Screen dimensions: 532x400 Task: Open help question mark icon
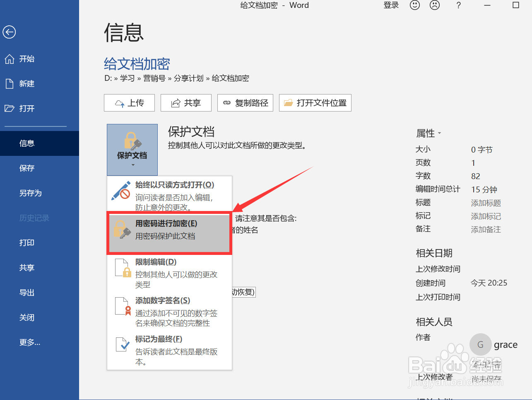pos(458,5)
